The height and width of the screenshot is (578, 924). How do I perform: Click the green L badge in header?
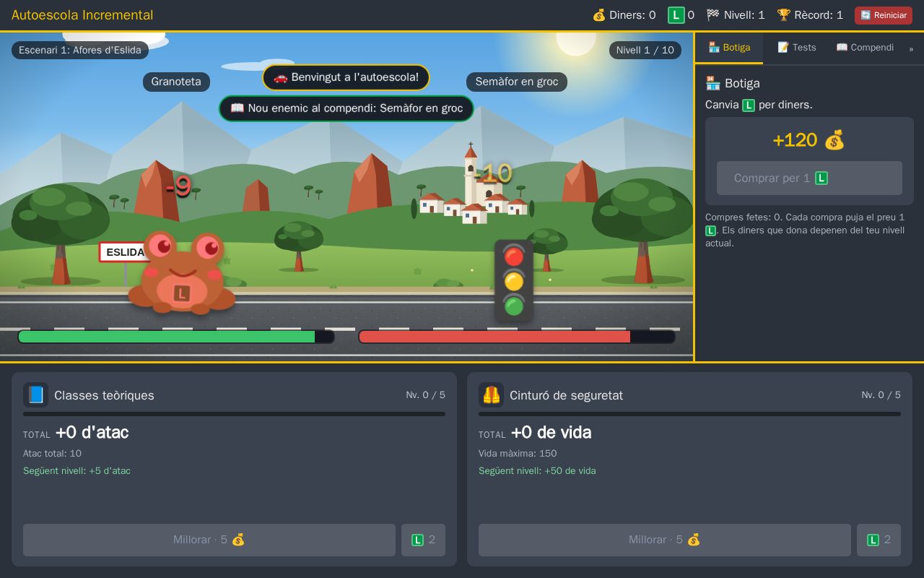click(676, 15)
